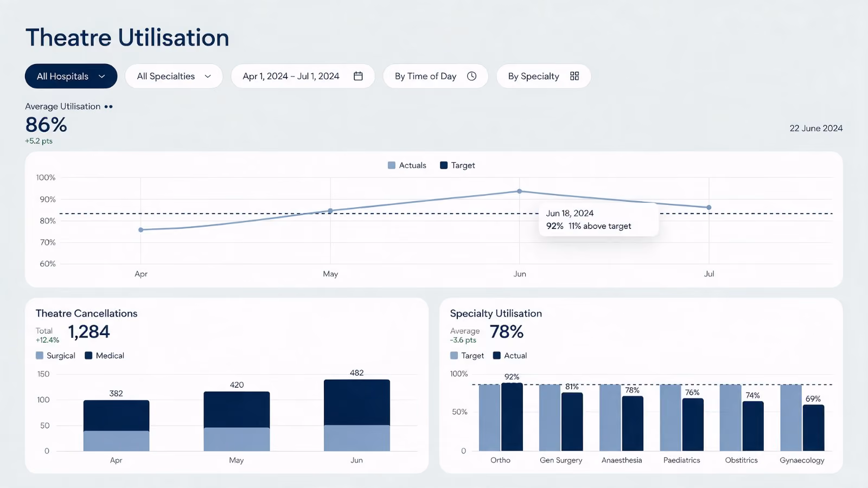Click the Paediatrics actual bar at 76%
The height and width of the screenshot is (488, 868).
(693, 425)
